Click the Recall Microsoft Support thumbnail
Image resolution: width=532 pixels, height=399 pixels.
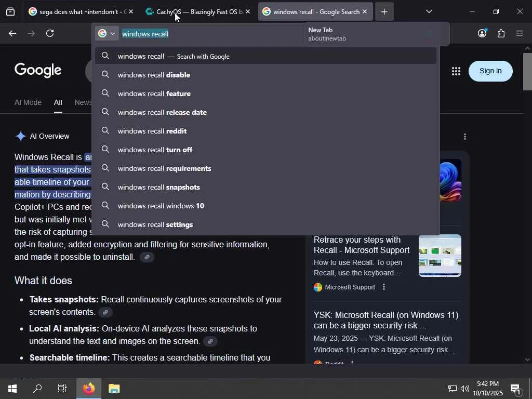(440, 256)
